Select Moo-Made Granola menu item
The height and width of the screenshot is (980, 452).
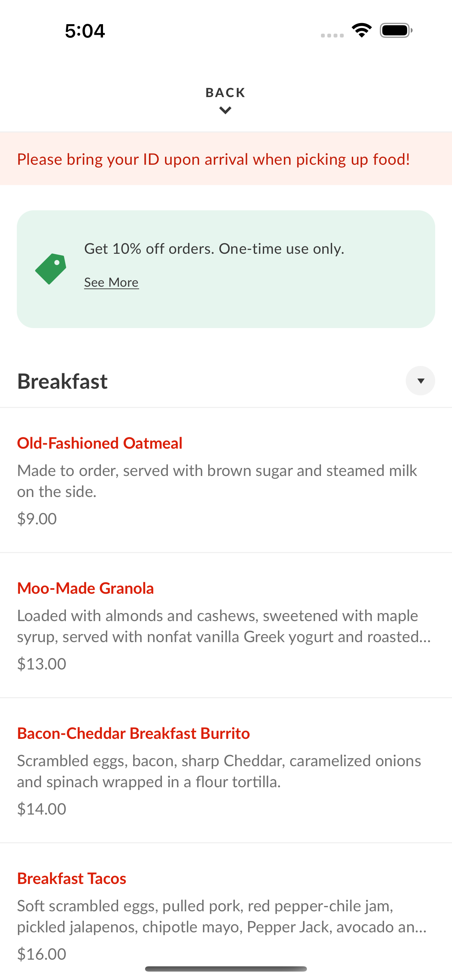coord(226,625)
